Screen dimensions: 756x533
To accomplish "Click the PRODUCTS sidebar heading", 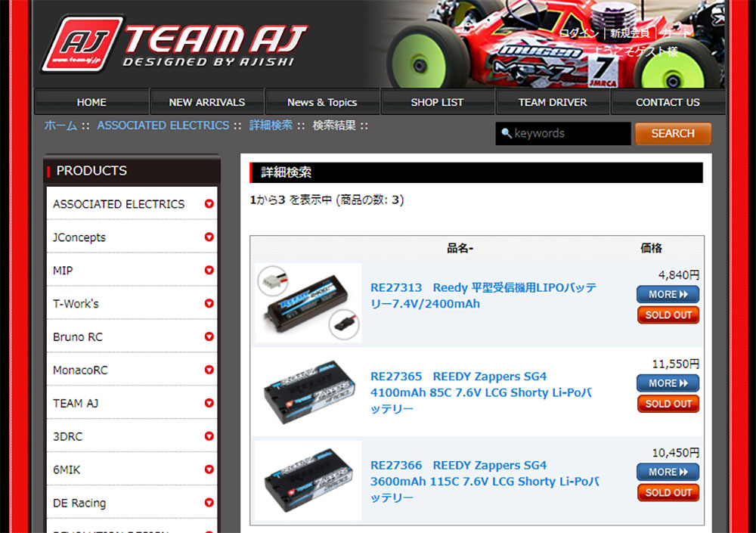I will tap(91, 170).
